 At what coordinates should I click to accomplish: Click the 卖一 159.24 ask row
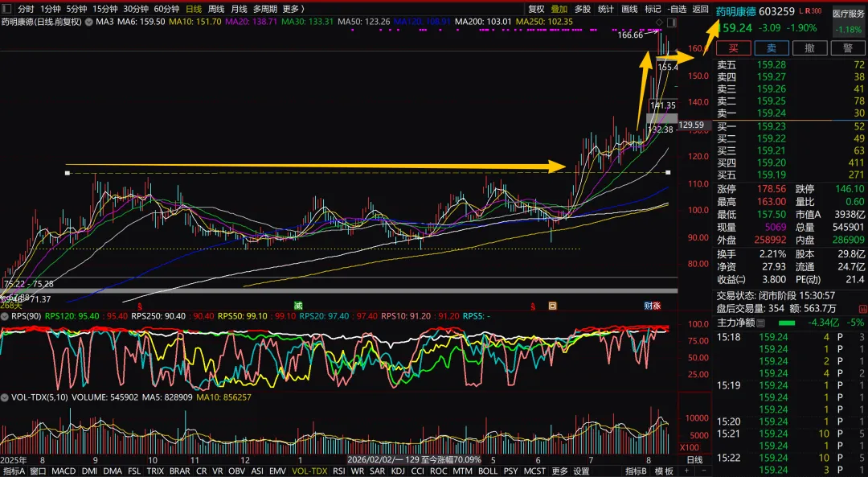(791, 113)
